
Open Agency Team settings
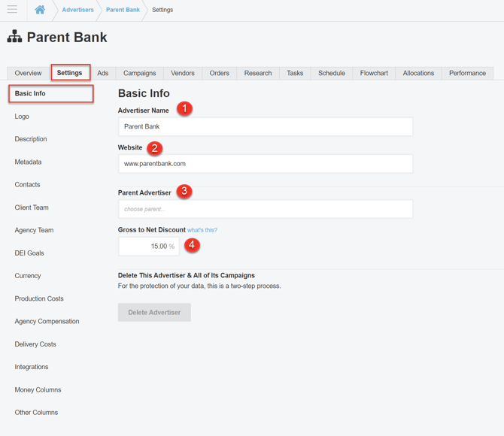point(34,230)
